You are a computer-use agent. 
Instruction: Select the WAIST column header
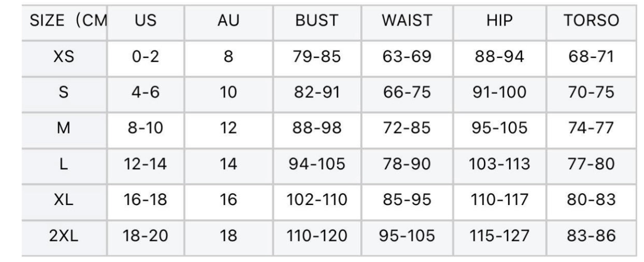(407, 21)
